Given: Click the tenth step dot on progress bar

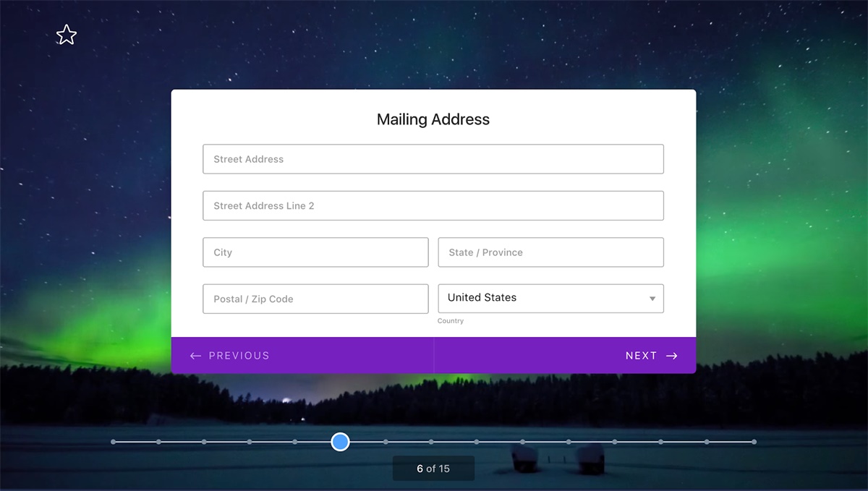Looking at the screenshot, I should coord(523,442).
